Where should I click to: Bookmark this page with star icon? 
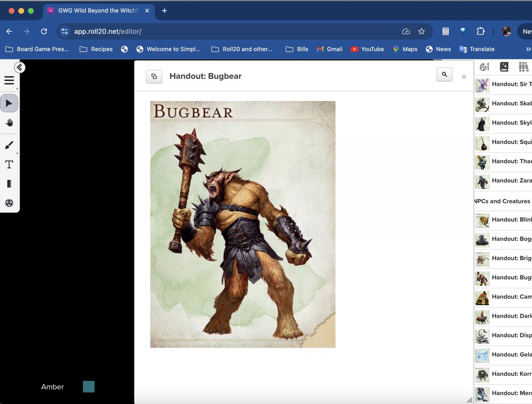click(422, 31)
